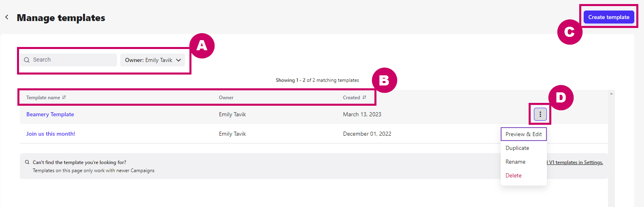Viewport: 644px width, 207px height.
Task: Open the Beamery Template link
Action: [x=50, y=114]
